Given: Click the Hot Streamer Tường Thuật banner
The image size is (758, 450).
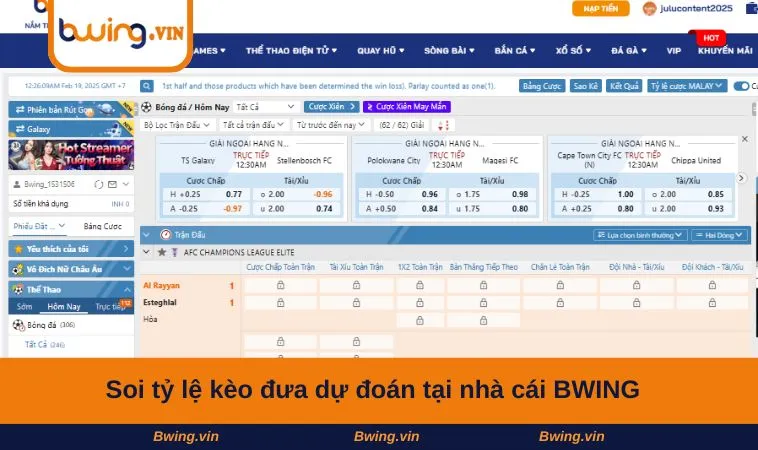Looking at the screenshot, I should [x=71, y=155].
